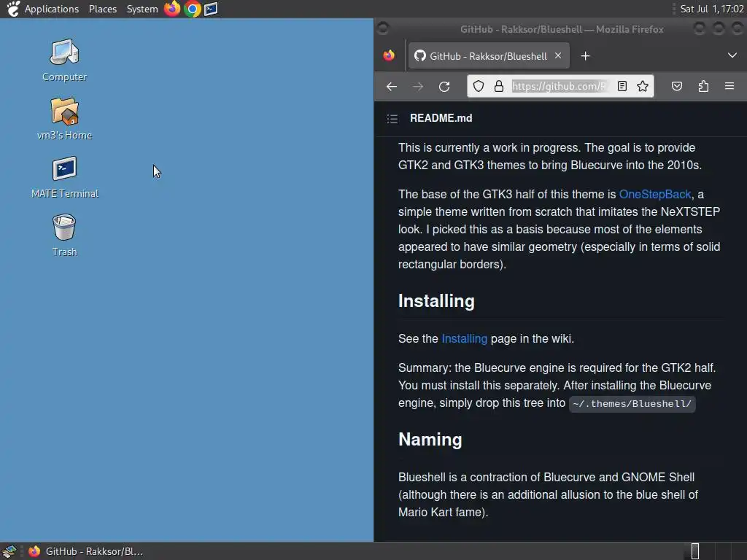The image size is (747, 560).
Task: Open Firefox hamburger application menu
Action: (x=729, y=86)
